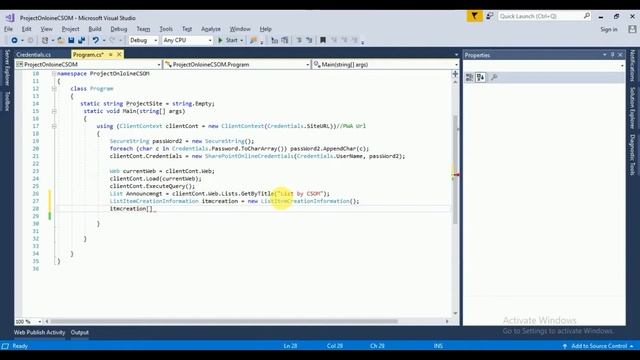Toggle pin on the Program.cs tab

(x=111, y=54)
